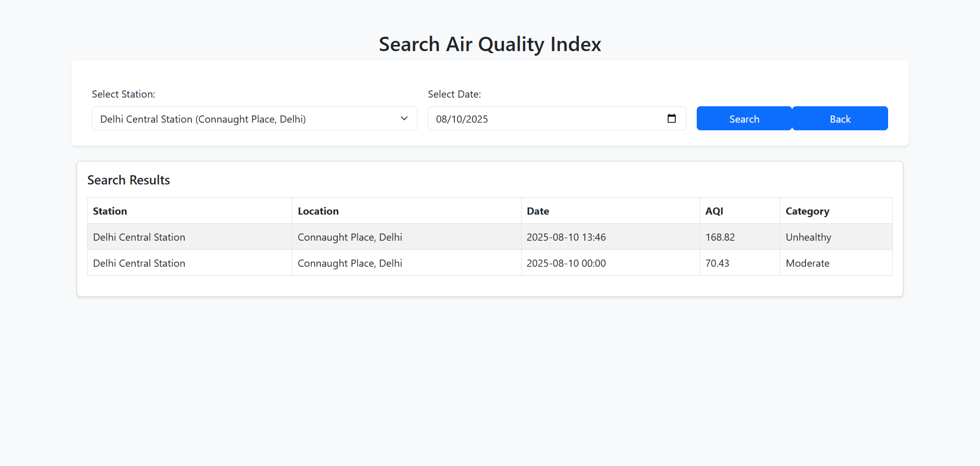Image resolution: width=980 pixels, height=466 pixels.
Task: Click the Location column header
Action: (318, 211)
